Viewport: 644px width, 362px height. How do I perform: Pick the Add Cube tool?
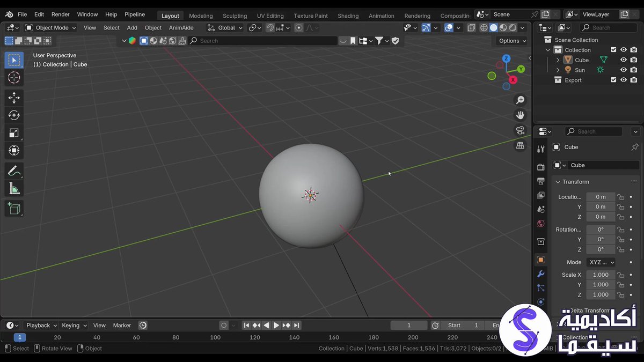click(14, 209)
